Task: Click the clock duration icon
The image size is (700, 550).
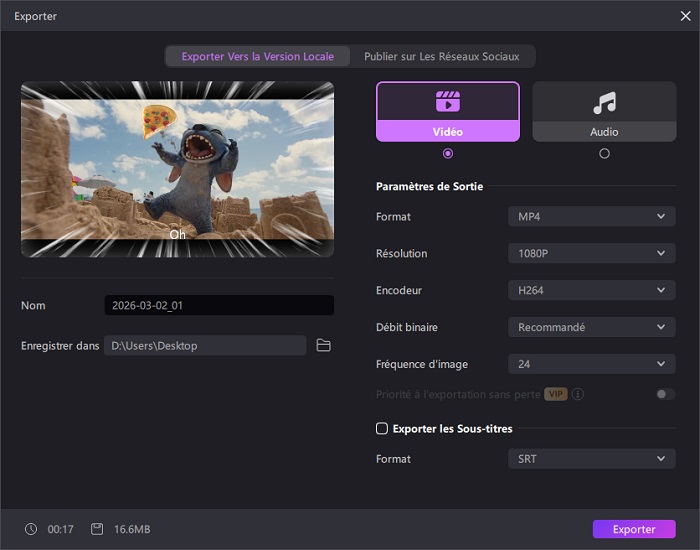Action: tap(31, 529)
